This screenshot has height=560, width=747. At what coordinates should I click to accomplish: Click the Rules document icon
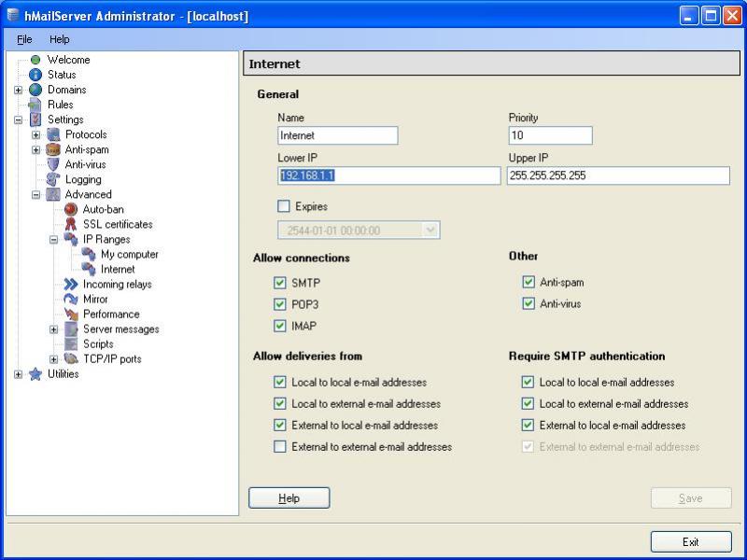(x=35, y=105)
